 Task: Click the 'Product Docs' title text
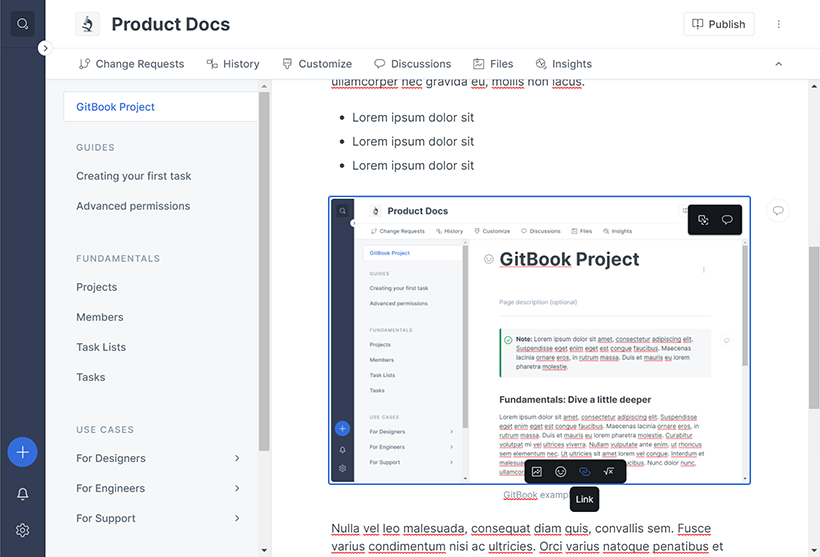pyautogui.click(x=170, y=24)
